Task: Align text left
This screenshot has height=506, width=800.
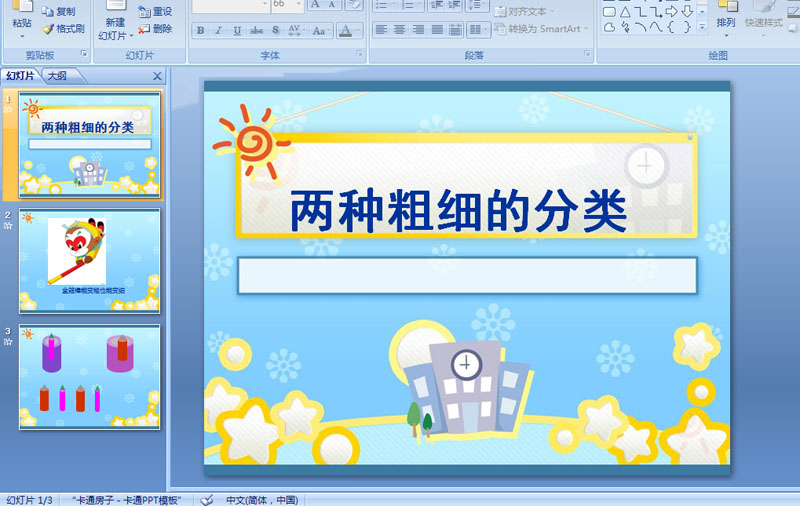Action: coord(381,30)
